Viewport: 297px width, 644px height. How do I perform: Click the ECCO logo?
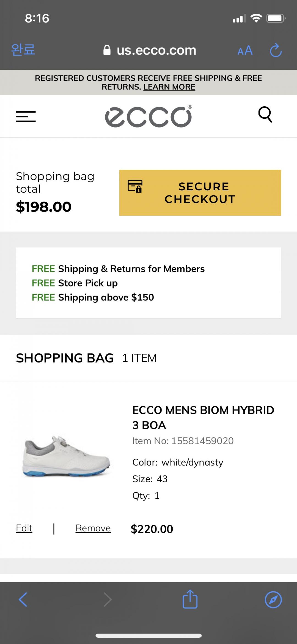pos(148,117)
